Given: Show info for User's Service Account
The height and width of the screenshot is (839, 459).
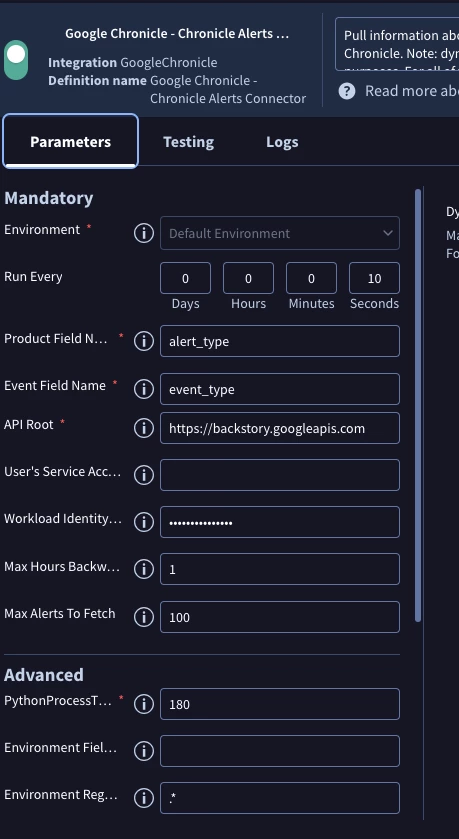Looking at the screenshot, I should tap(143, 475).
